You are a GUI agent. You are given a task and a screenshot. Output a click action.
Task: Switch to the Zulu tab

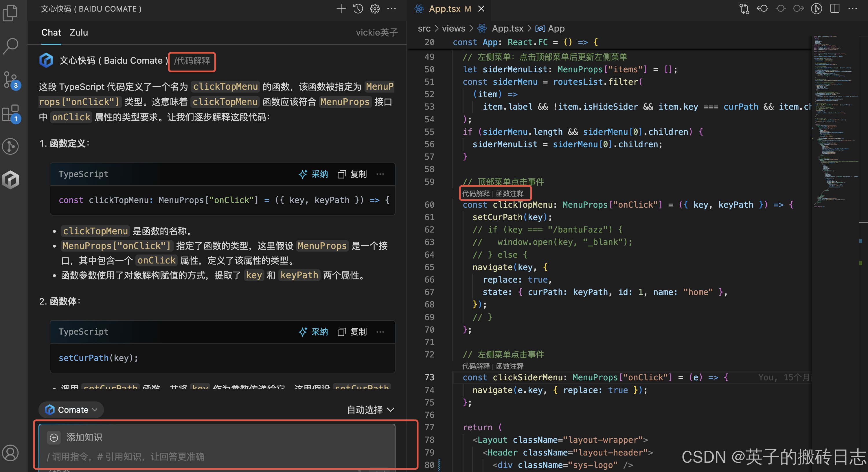(x=78, y=32)
